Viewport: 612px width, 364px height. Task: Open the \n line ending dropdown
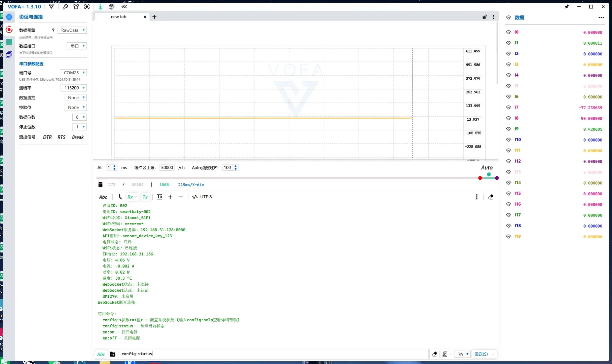tap(463, 354)
